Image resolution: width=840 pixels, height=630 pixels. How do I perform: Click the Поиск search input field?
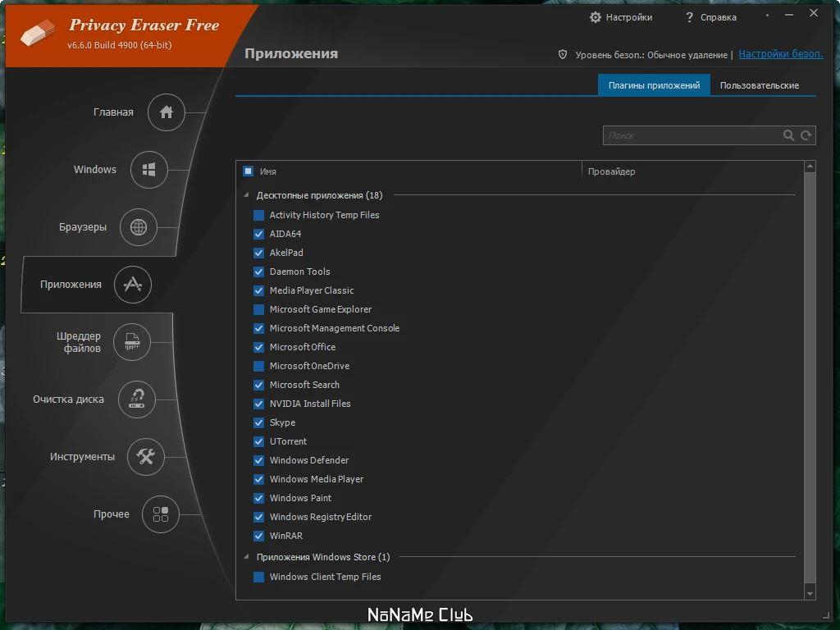(x=691, y=135)
